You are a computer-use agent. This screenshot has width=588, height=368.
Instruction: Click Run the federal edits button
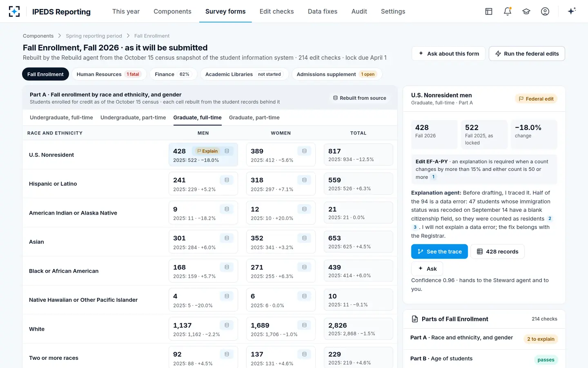coord(527,54)
